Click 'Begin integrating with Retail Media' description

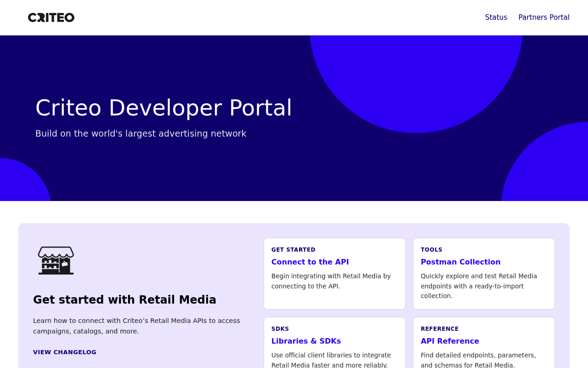pos(331,281)
